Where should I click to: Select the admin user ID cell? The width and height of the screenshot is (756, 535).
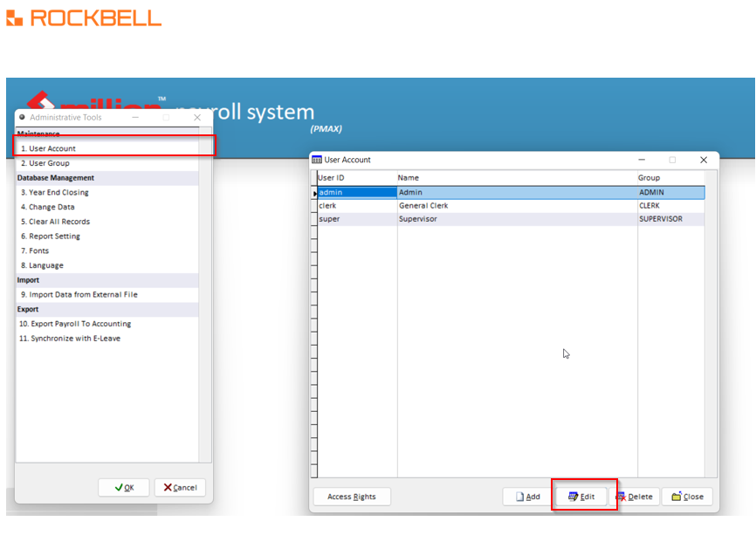coord(357,192)
